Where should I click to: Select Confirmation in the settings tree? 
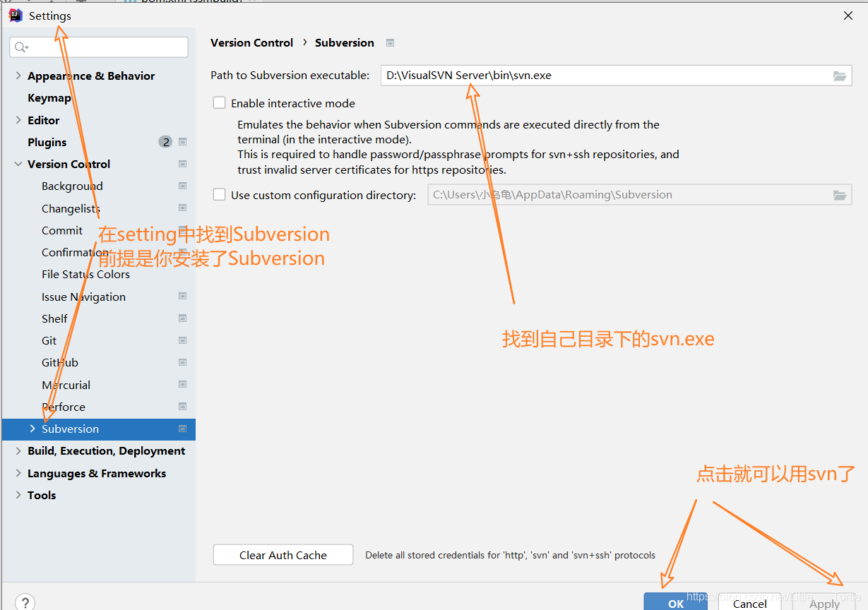(75, 252)
